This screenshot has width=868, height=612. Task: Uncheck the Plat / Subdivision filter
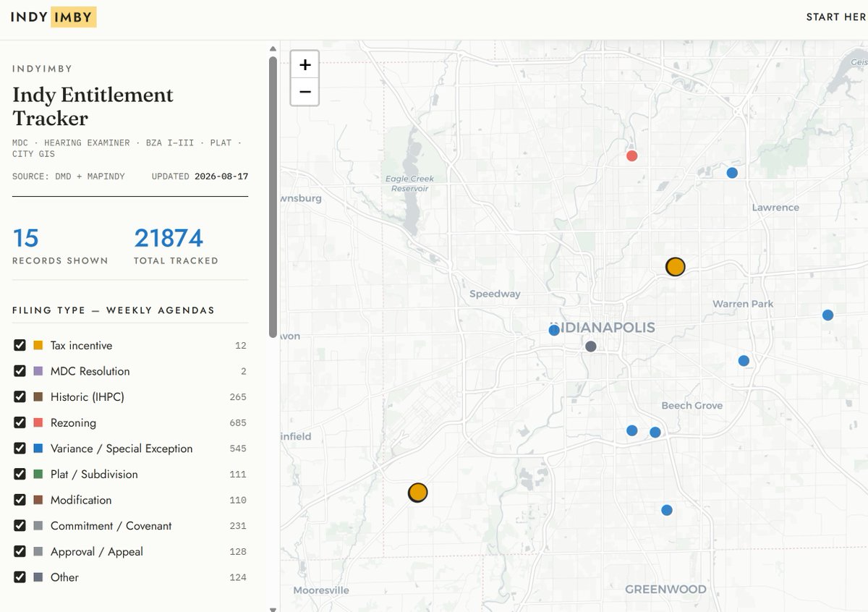click(20, 474)
